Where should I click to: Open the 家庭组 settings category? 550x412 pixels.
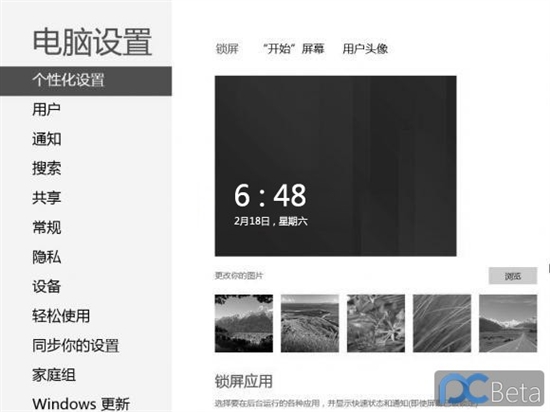(x=54, y=375)
